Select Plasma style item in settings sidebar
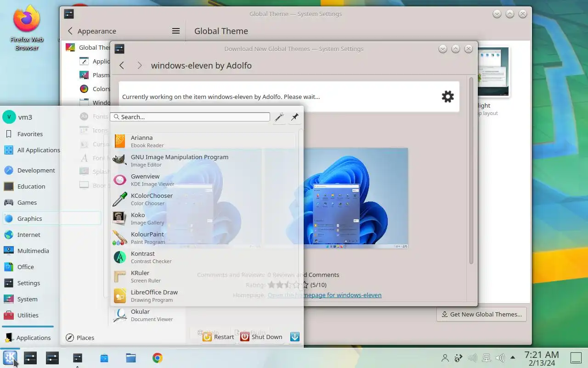The height and width of the screenshot is (368, 588). click(95, 75)
